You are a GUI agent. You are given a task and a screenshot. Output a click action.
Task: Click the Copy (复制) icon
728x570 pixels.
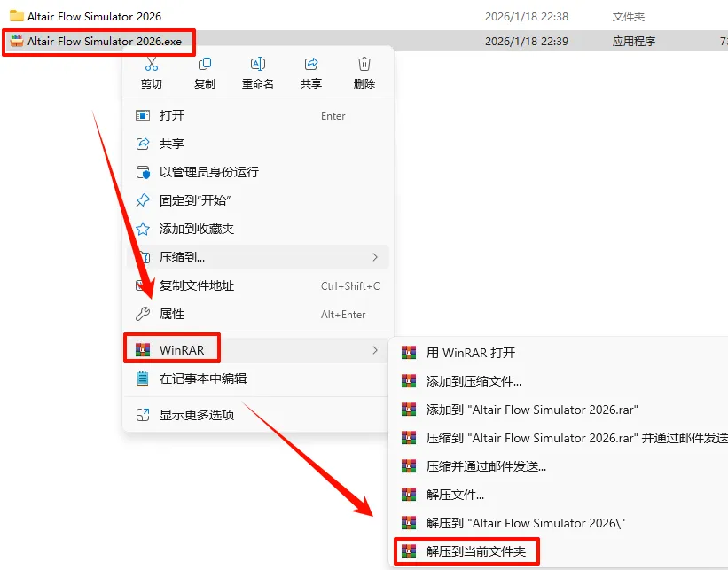pos(204,64)
